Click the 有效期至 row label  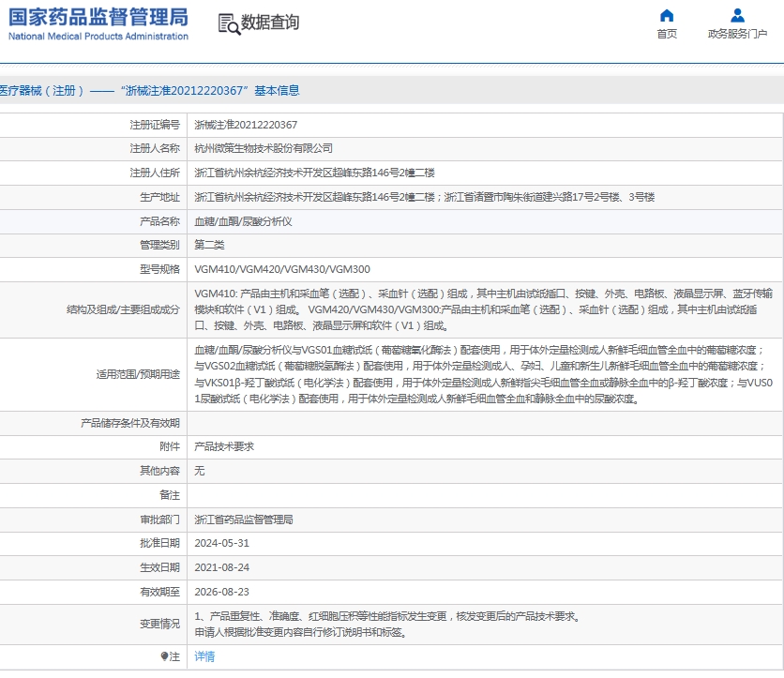(x=159, y=592)
